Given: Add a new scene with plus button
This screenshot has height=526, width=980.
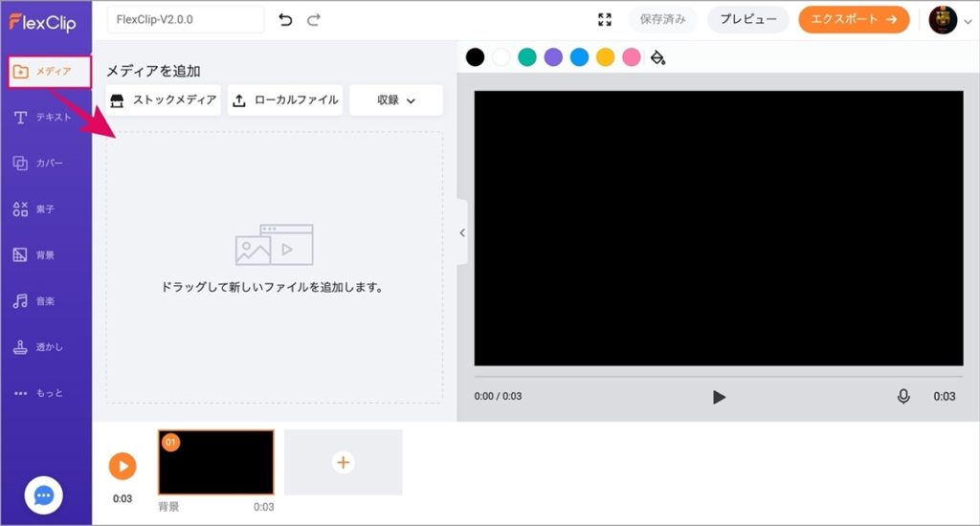Looking at the screenshot, I should 344,462.
